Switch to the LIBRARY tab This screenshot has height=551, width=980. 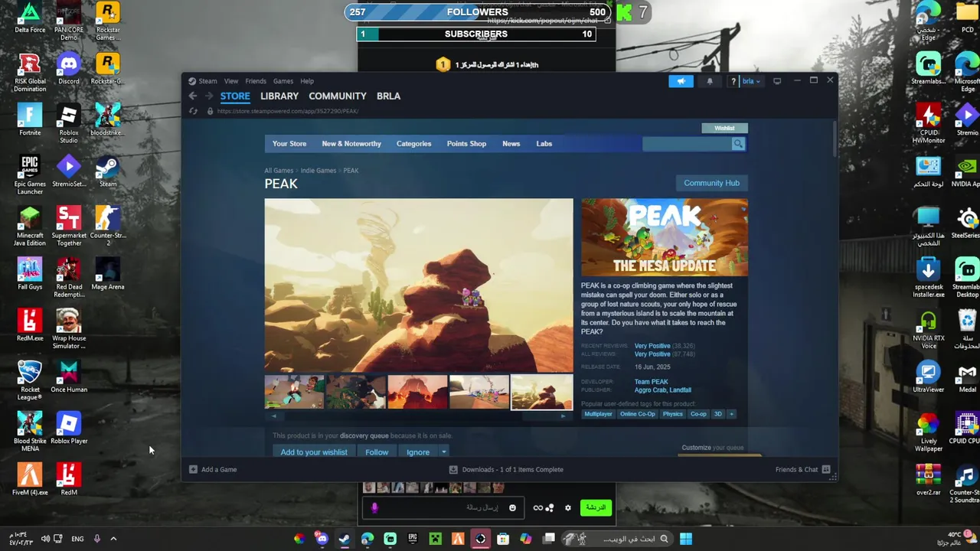(279, 96)
